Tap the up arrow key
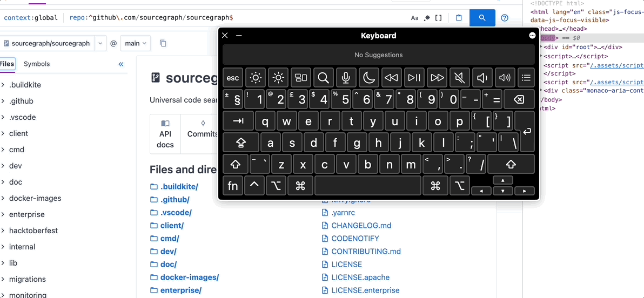Image resolution: width=644 pixels, height=298 pixels. point(504,181)
